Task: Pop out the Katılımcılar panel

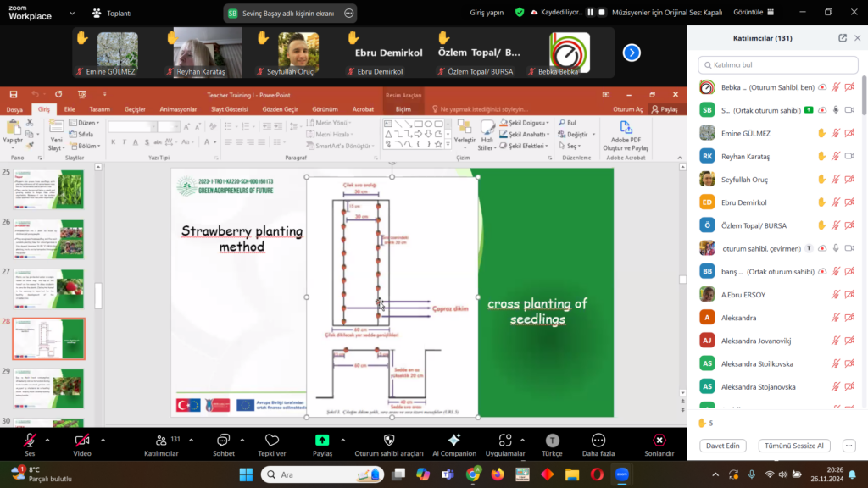Action: point(843,38)
